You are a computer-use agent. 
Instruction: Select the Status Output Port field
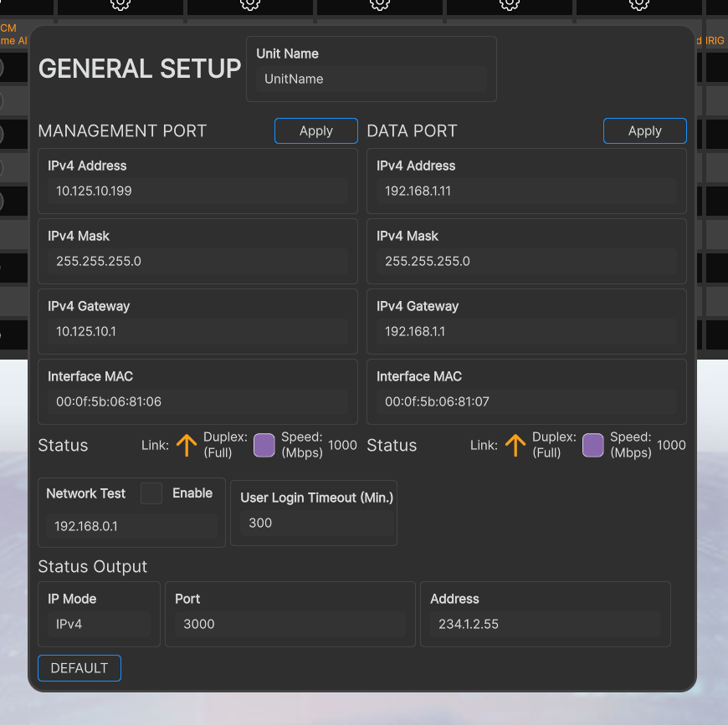point(290,623)
